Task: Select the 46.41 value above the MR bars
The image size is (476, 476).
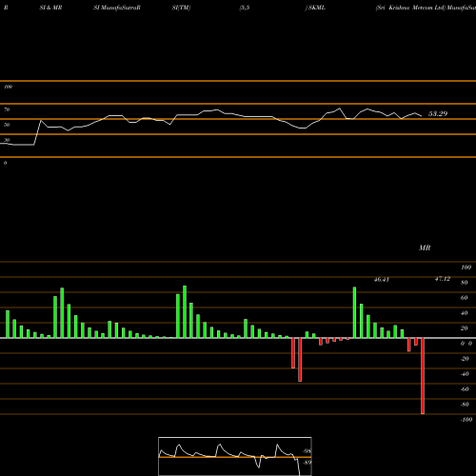Action: pos(382,280)
